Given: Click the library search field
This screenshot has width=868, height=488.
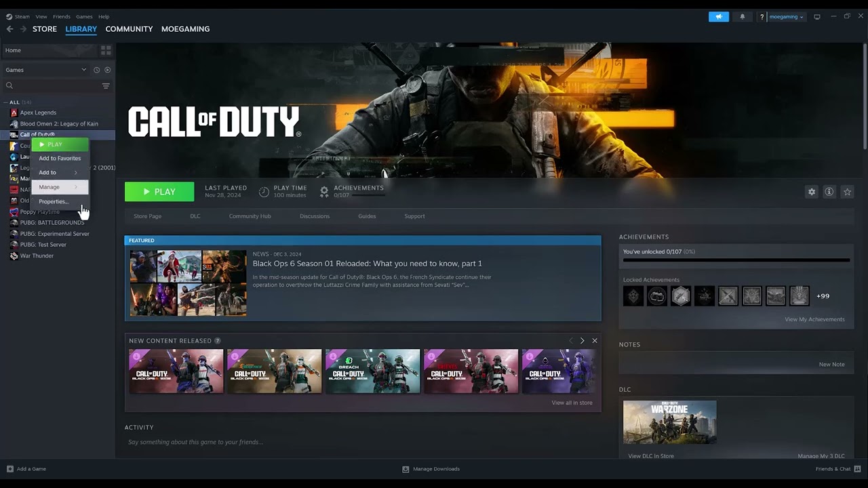Looking at the screenshot, I should coord(52,85).
